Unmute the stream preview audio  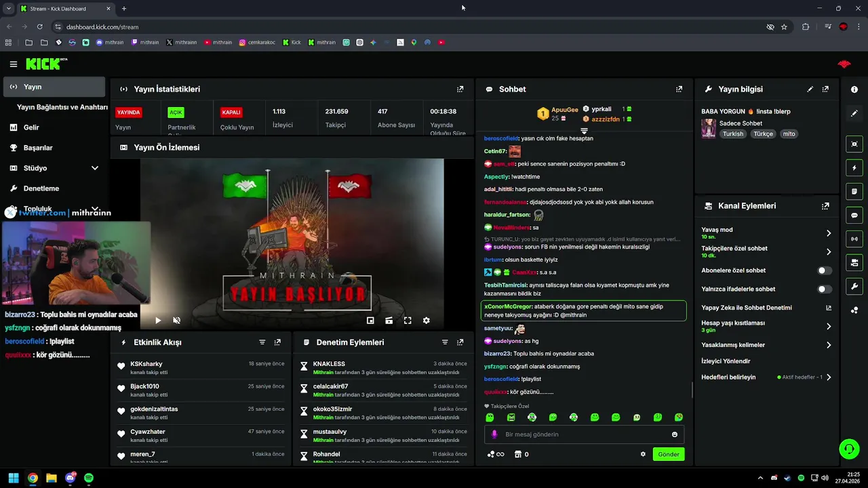click(176, 321)
